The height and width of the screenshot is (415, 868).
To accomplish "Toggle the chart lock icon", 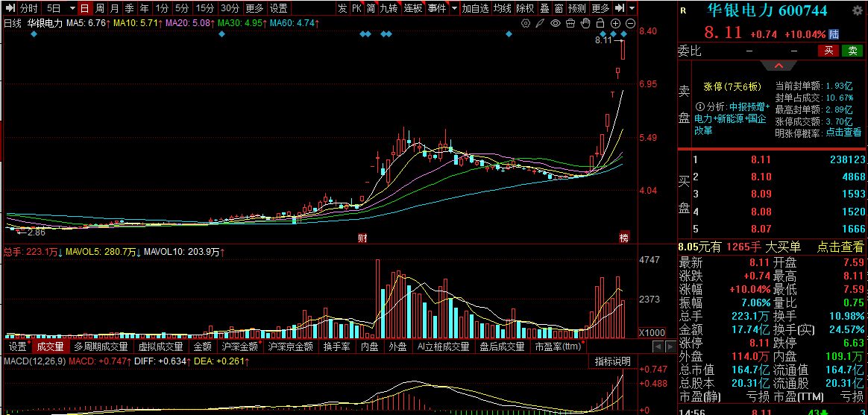I will tap(600, 23).
